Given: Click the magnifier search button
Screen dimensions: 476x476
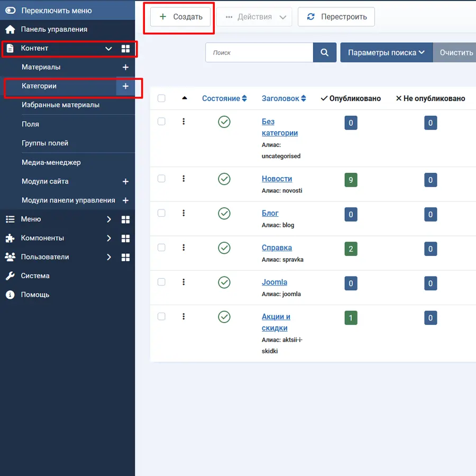Looking at the screenshot, I should click(325, 53).
